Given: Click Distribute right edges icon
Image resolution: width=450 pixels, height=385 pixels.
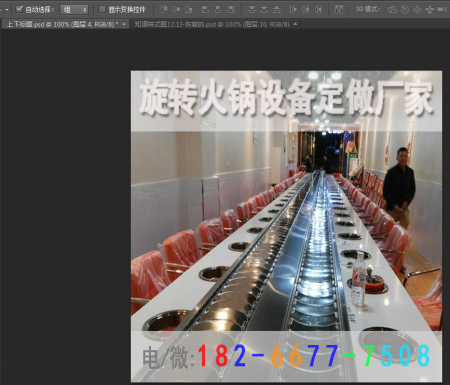Looking at the screenshot, I should point(318,9).
